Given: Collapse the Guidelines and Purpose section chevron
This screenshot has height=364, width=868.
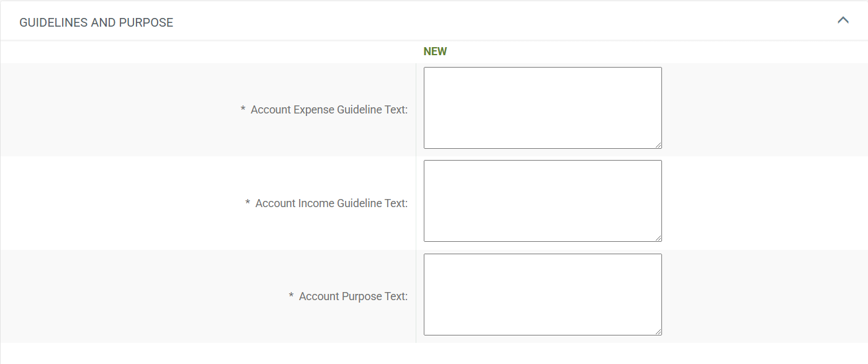Looking at the screenshot, I should tap(843, 20).
